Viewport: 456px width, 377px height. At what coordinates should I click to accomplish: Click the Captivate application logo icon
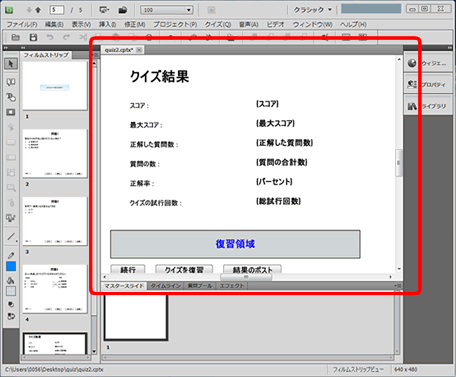tap(9, 10)
